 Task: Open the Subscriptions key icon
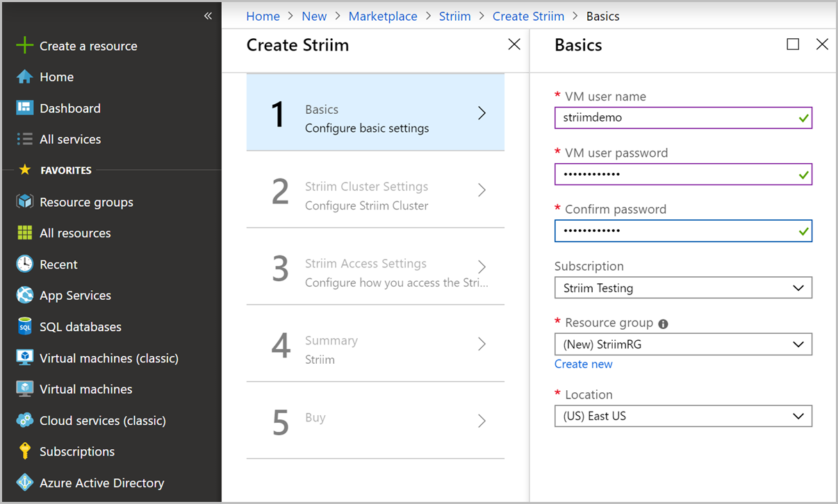[x=24, y=451]
